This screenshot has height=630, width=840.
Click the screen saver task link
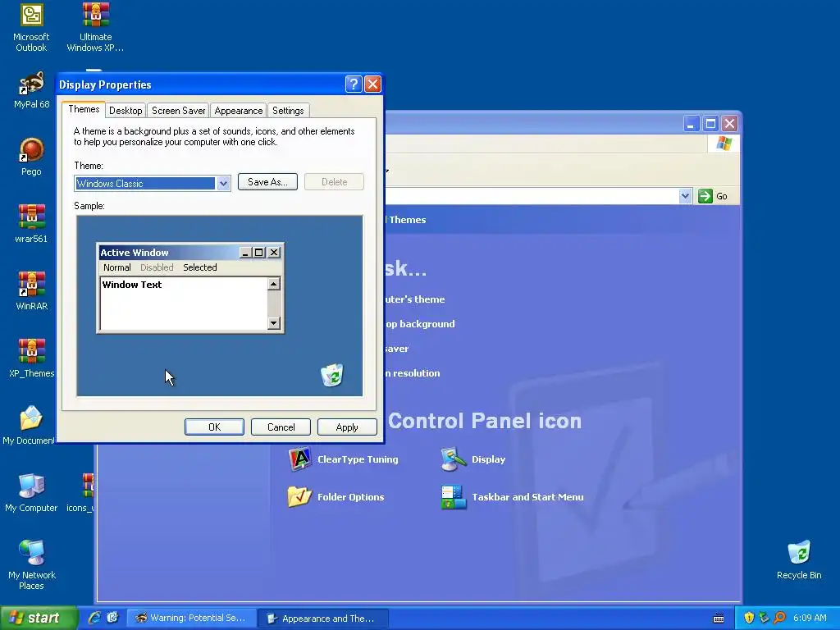click(x=398, y=349)
